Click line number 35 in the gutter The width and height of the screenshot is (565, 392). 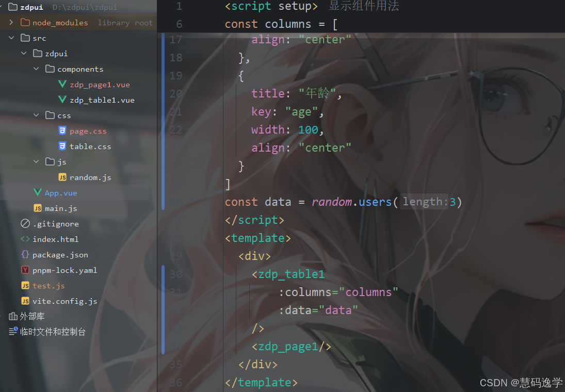[x=176, y=364]
